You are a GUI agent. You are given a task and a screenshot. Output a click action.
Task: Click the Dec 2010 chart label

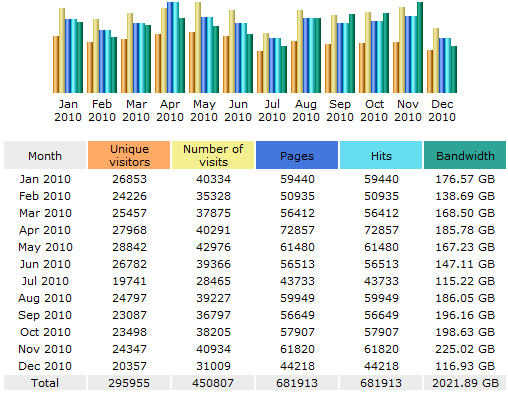tap(442, 111)
